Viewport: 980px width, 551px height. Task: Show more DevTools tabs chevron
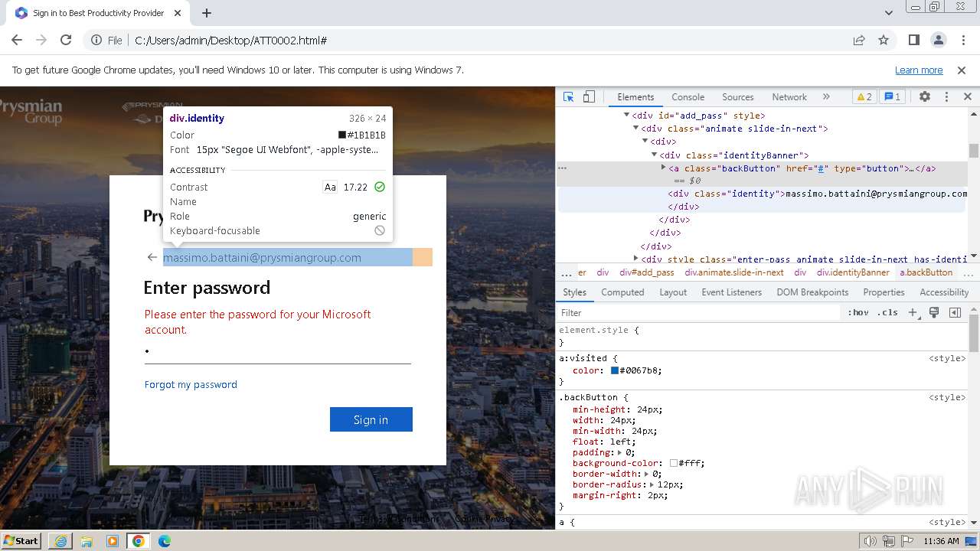coord(826,97)
